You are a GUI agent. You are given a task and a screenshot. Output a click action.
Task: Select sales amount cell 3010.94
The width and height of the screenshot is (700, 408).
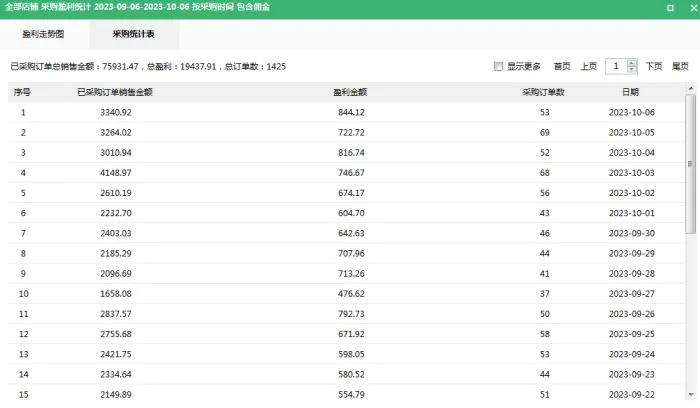(116, 153)
